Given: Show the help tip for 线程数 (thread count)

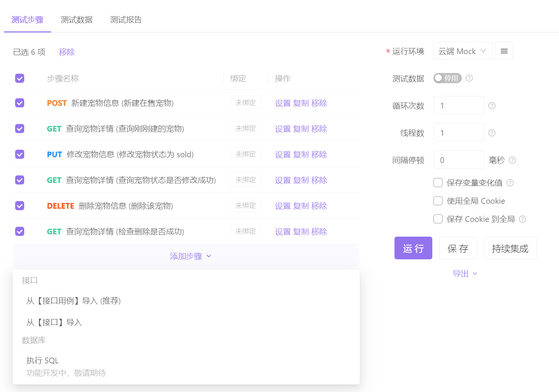Looking at the screenshot, I should point(492,133).
